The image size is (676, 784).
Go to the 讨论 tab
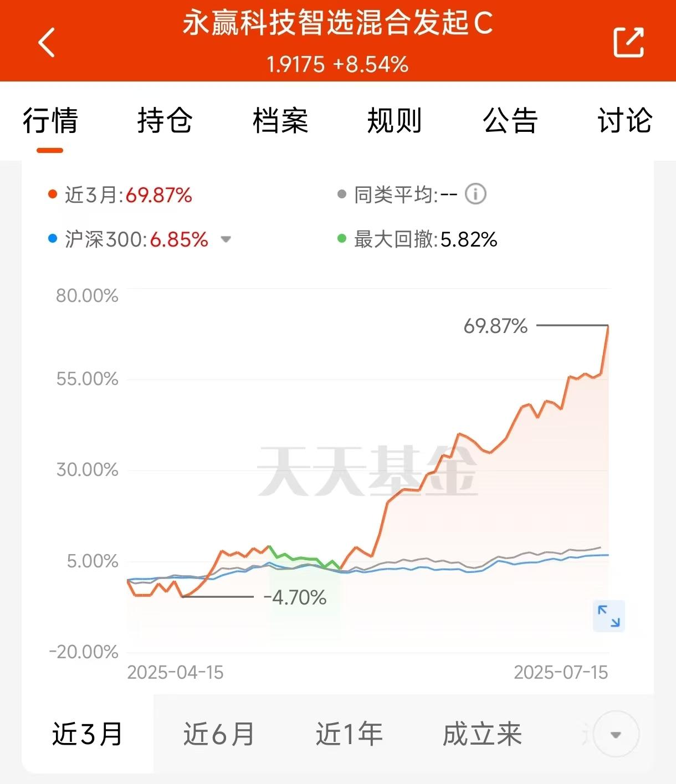pos(624,121)
